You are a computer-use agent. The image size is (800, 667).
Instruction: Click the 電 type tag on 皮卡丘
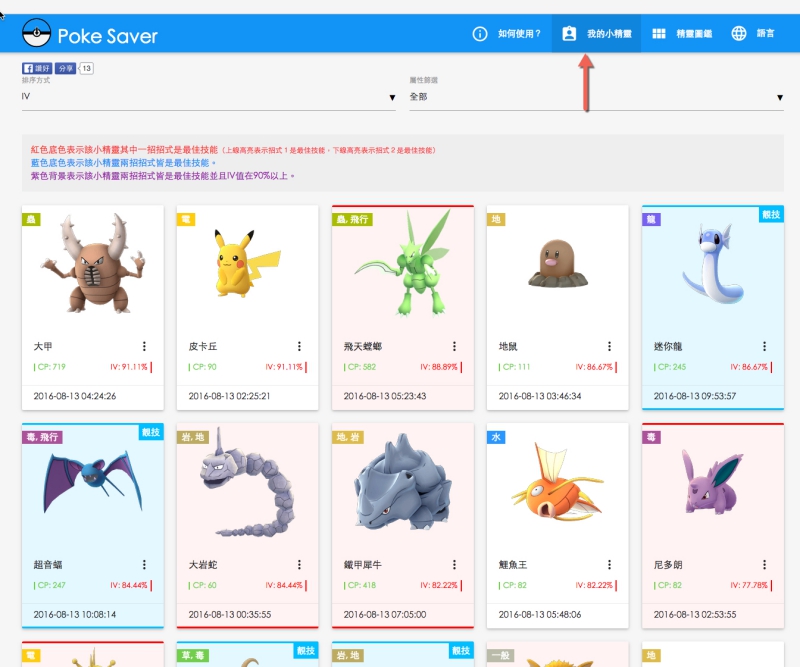tap(186, 219)
